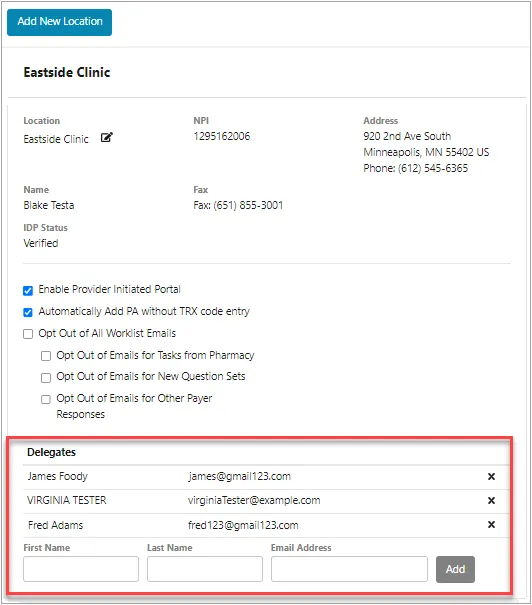Focus the First Name input field

pos(81,569)
